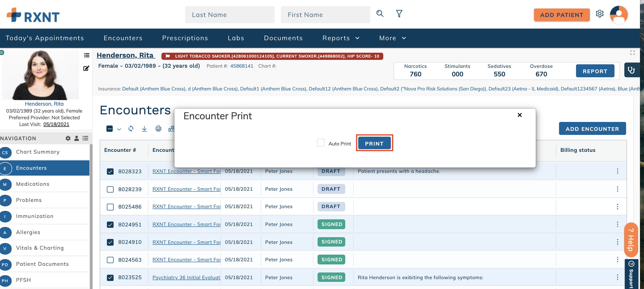Image resolution: width=644 pixels, height=289 pixels.
Task: Click the printer icon in encounters toolbar
Action: [x=158, y=129]
